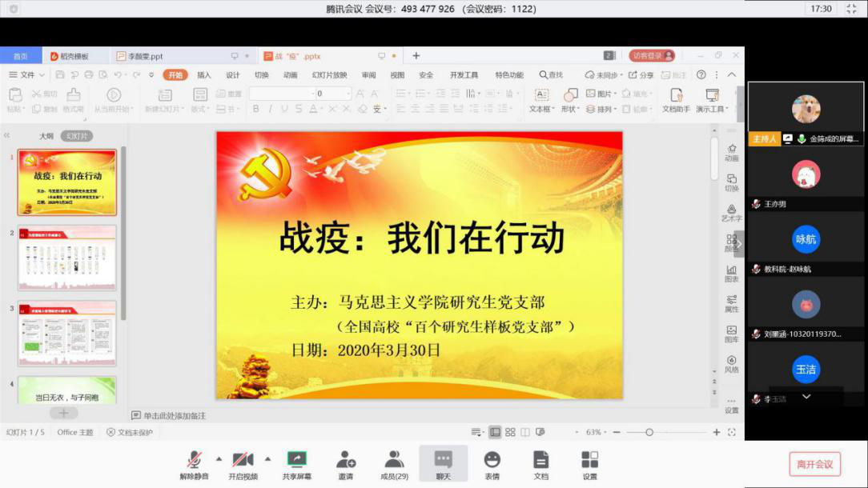868x488 pixels.
Task: Switch to slide sorter grid view icon
Action: click(x=510, y=432)
